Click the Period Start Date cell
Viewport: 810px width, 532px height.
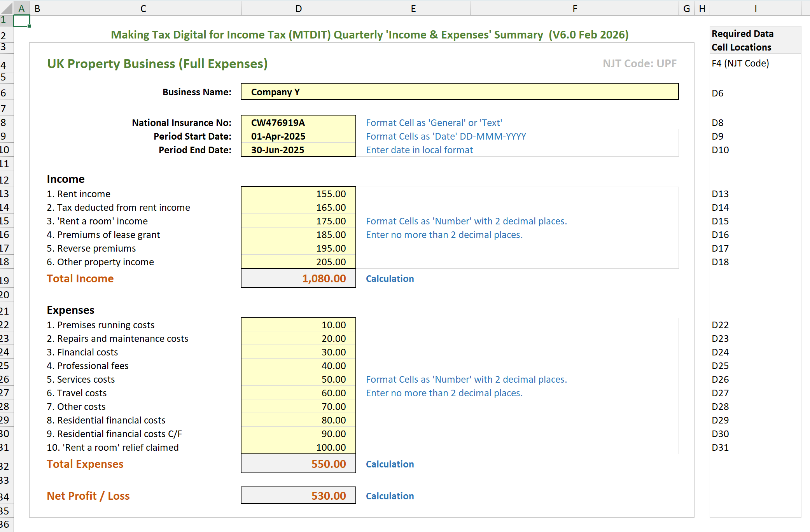point(298,136)
